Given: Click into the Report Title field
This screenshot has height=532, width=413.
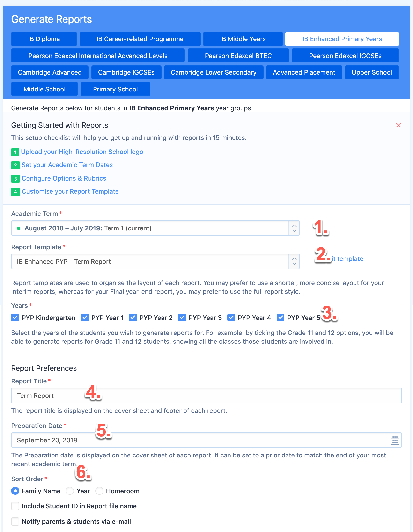Looking at the screenshot, I should coord(206,395).
